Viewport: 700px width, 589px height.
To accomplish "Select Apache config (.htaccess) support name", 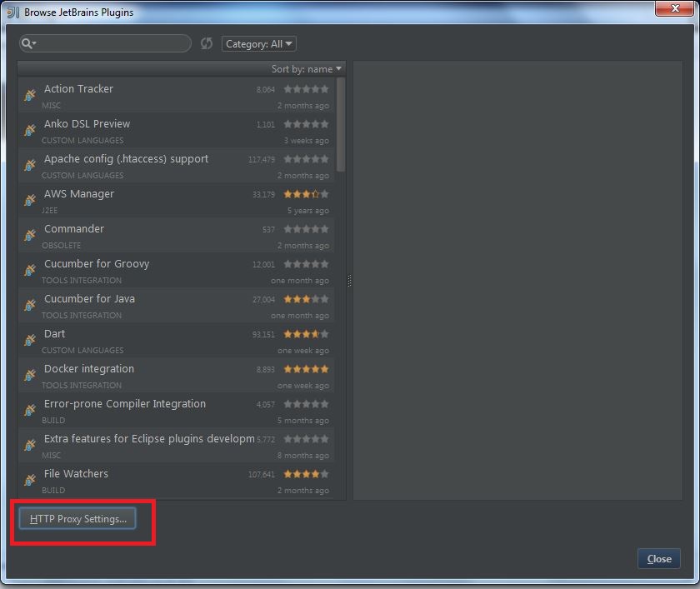I will [x=126, y=159].
